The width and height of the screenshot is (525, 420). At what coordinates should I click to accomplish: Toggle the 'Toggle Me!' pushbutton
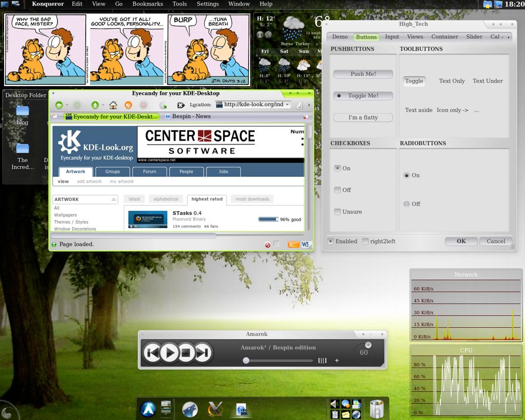tap(363, 96)
